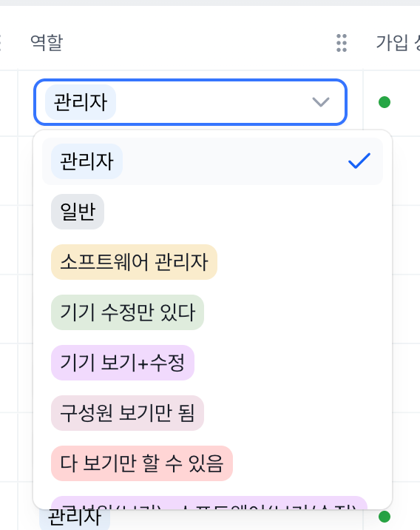Click the green status dot in the bottom row

click(385, 517)
